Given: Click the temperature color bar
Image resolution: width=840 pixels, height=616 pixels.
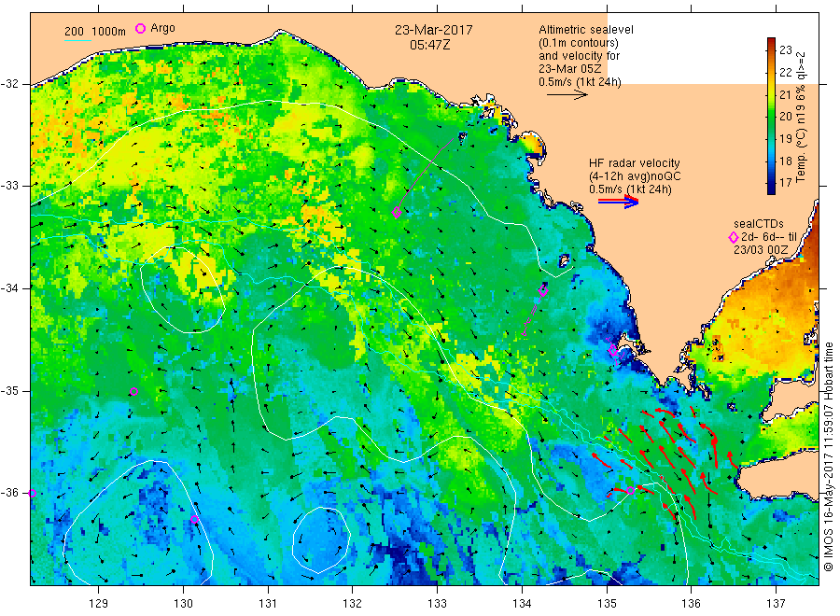Looking at the screenshot, I should 771,116.
